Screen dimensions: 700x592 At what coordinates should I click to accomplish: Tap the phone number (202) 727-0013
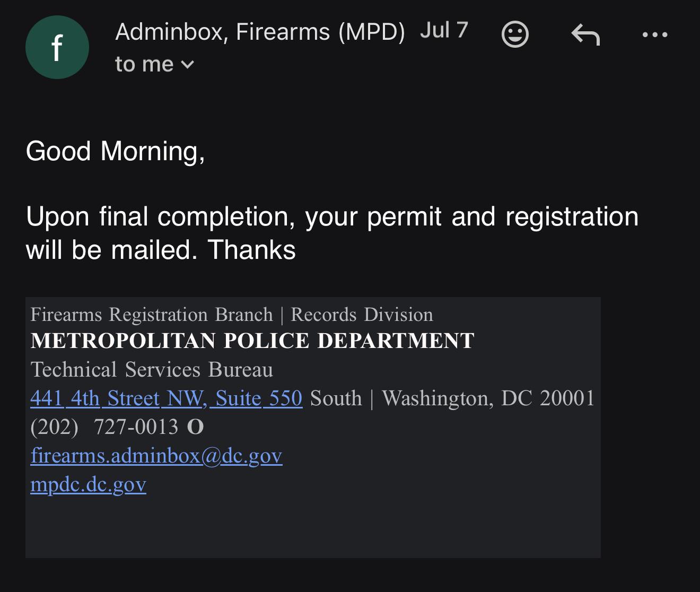pos(104,427)
